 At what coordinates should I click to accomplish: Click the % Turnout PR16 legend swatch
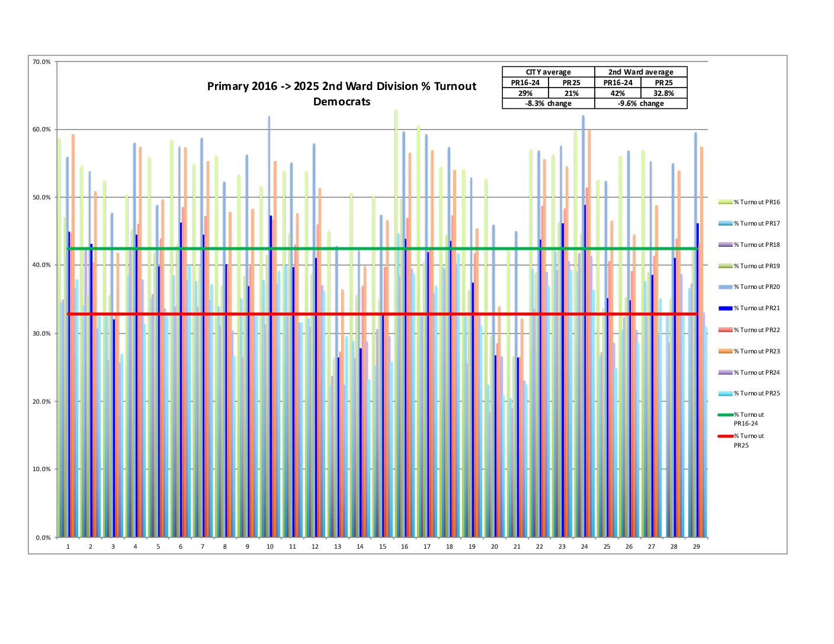tap(725, 202)
